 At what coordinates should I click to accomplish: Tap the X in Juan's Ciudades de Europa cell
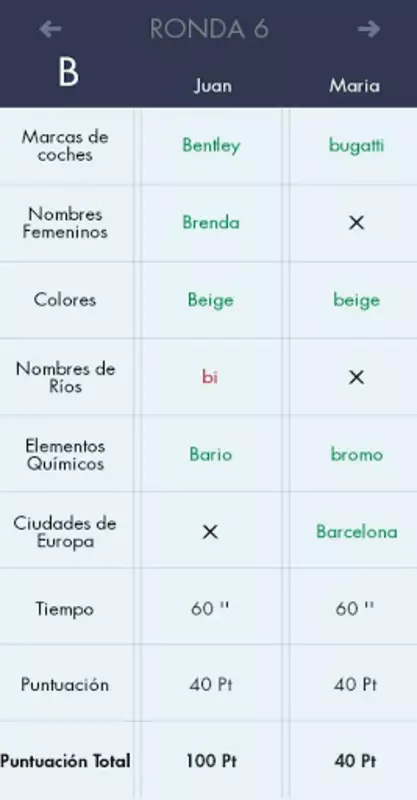210,532
